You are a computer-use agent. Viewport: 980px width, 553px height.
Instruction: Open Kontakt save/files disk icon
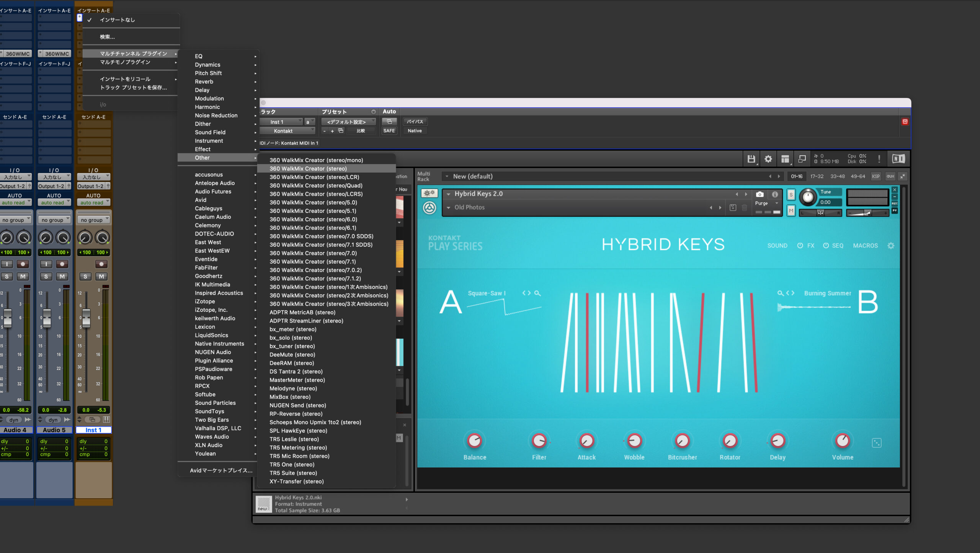(751, 159)
